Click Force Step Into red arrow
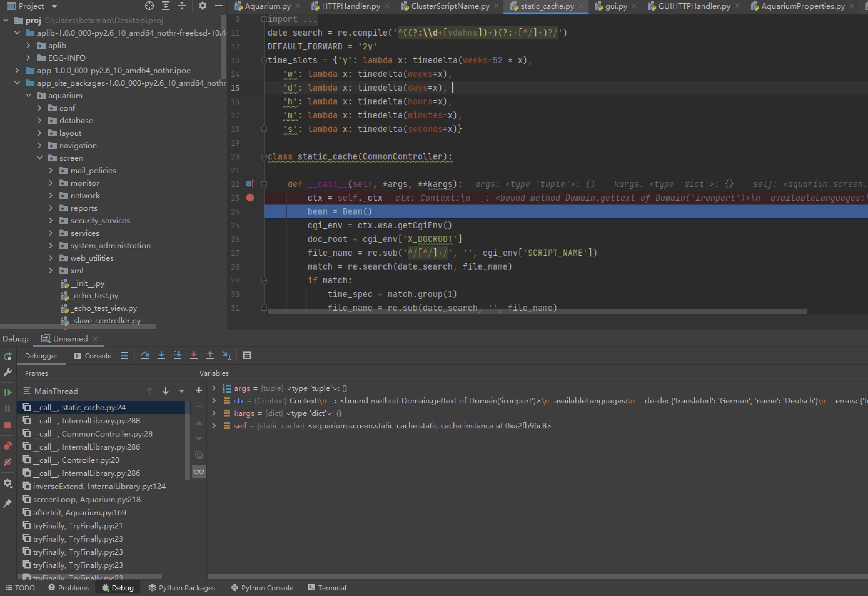Image resolution: width=868 pixels, height=596 pixels. [x=194, y=356]
